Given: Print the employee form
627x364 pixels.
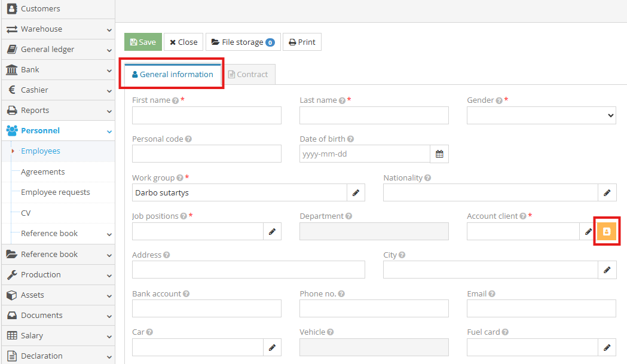Looking at the screenshot, I should [x=302, y=42].
